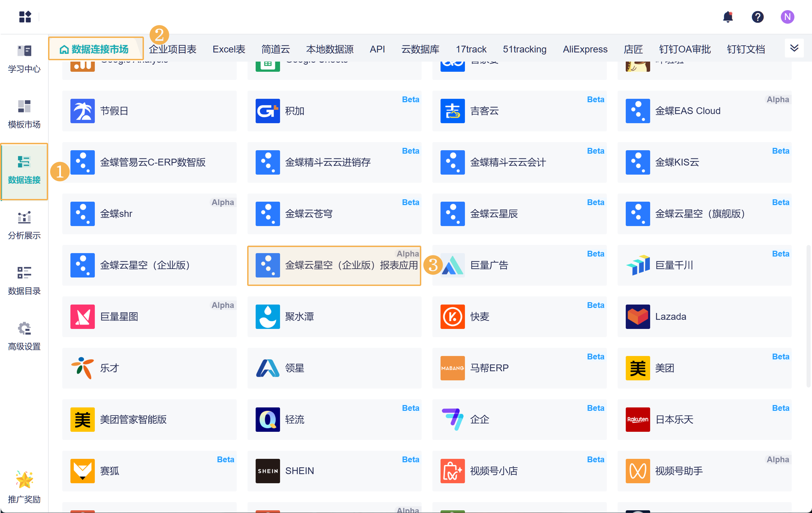Open 数据目录 in the sidebar
Screen dimensions: 812x513
coord(24,281)
